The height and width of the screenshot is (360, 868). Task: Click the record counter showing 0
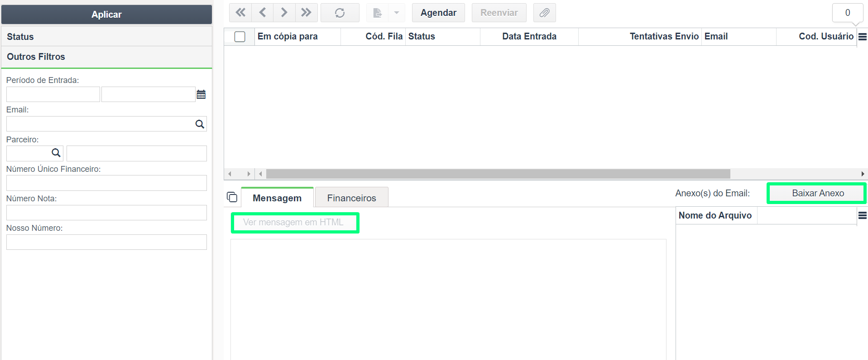(x=848, y=13)
